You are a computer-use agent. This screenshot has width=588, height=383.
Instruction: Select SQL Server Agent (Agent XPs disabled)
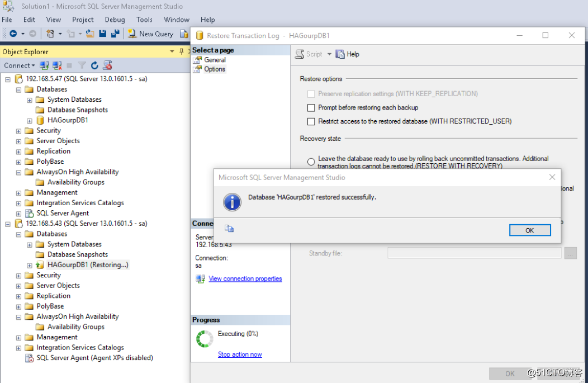(x=94, y=358)
